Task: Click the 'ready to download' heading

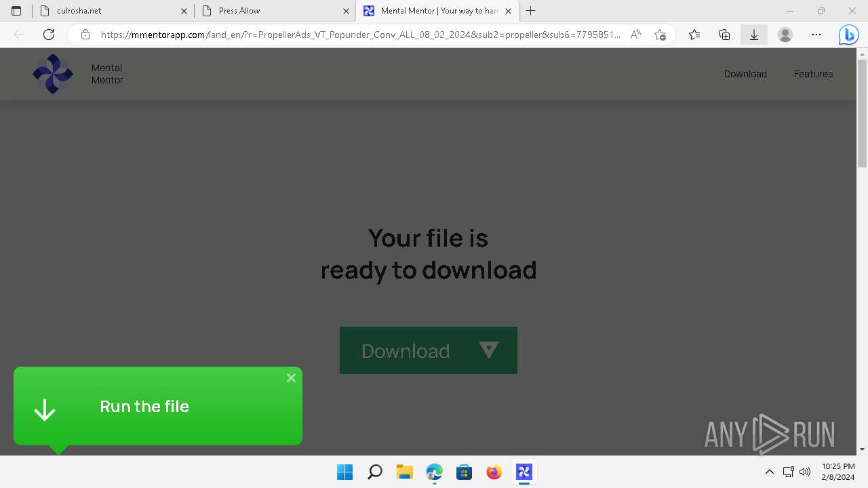Action: coord(429,270)
